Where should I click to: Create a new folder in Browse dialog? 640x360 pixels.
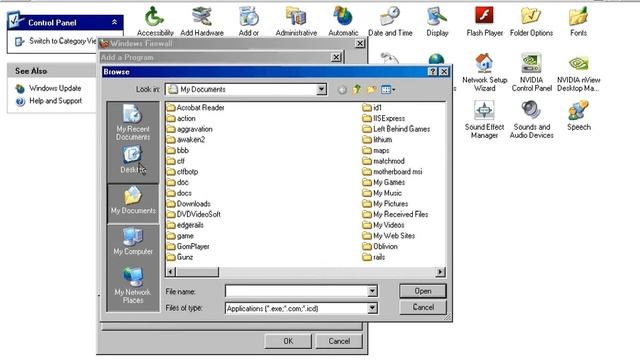371,89
